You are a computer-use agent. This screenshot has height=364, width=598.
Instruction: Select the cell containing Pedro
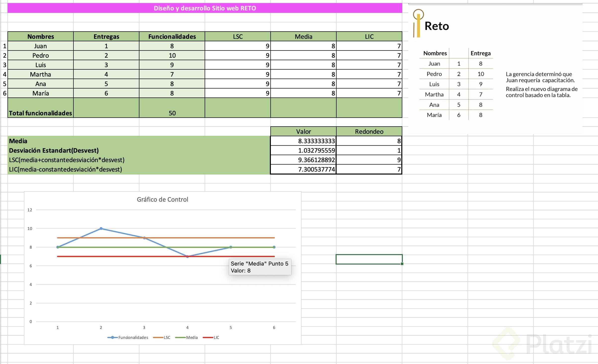tap(41, 55)
